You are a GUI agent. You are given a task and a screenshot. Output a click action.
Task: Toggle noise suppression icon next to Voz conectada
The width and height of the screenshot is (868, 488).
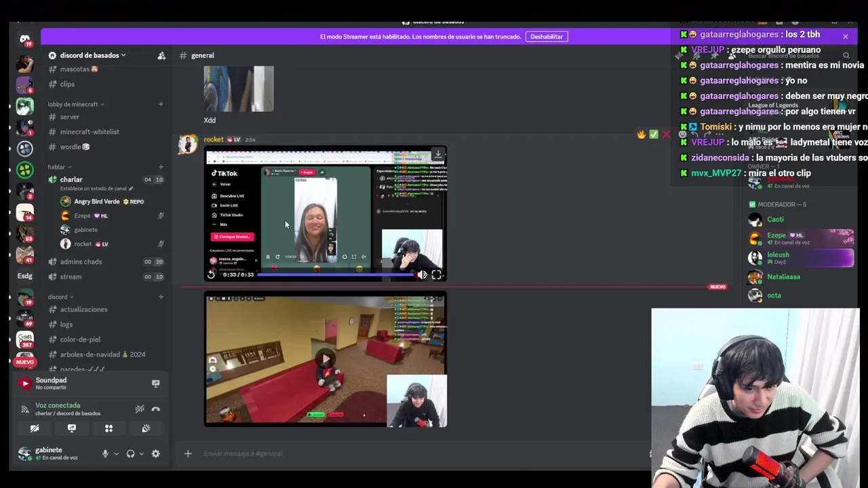point(140,409)
